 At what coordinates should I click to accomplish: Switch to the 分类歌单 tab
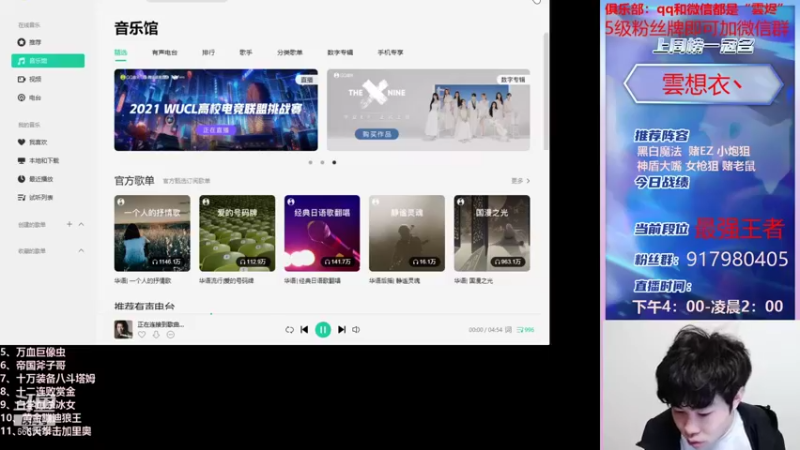[x=290, y=53]
